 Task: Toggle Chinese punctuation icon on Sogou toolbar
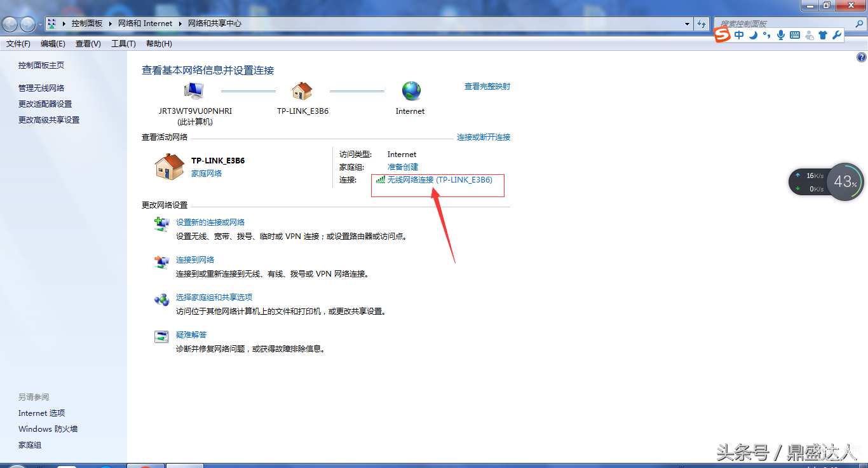pyautogui.click(x=766, y=36)
